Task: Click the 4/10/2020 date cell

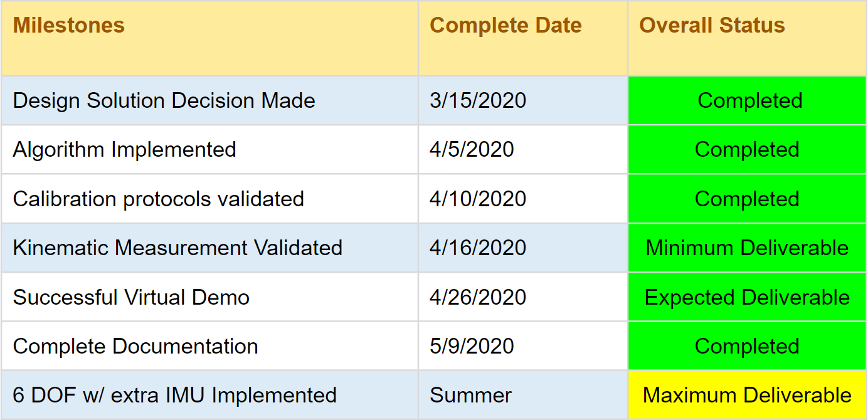Action: click(x=478, y=199)
